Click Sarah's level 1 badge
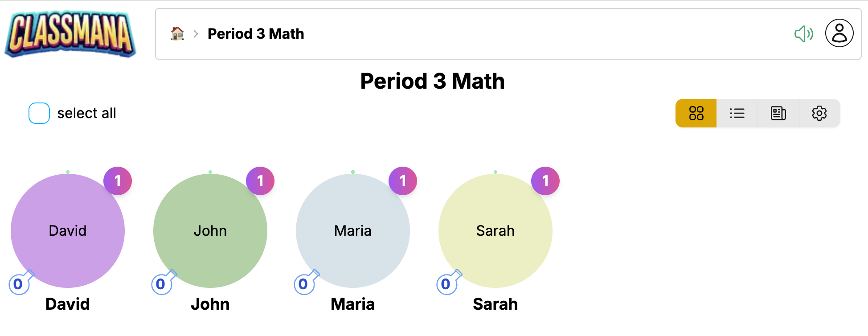This screenshot has height=336, width=868. [545, 181]
